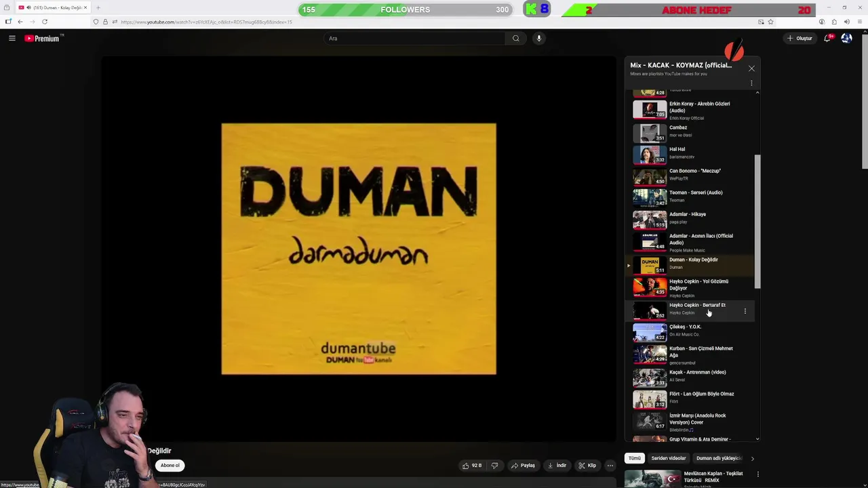Select the Tümü filter chip
This screenshot has width=868, height=488.
click(634, 458)
